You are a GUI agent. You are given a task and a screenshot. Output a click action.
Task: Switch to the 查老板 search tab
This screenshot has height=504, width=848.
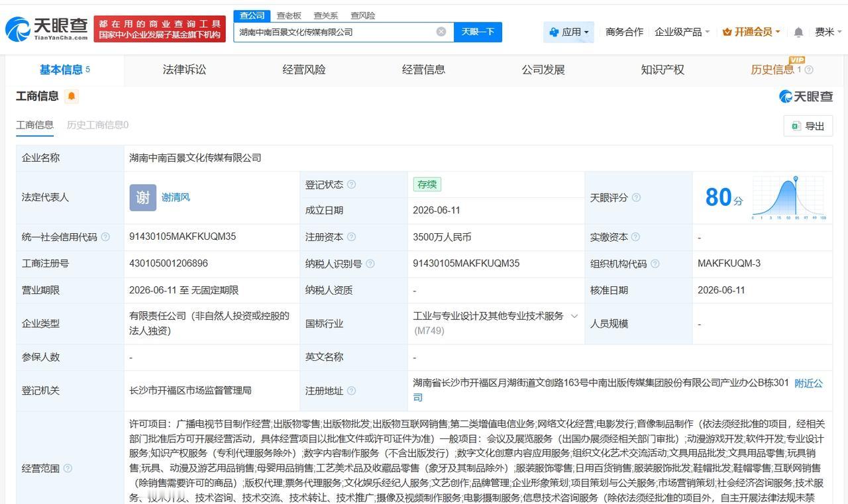pyautogui.click(x=289, y=15)
